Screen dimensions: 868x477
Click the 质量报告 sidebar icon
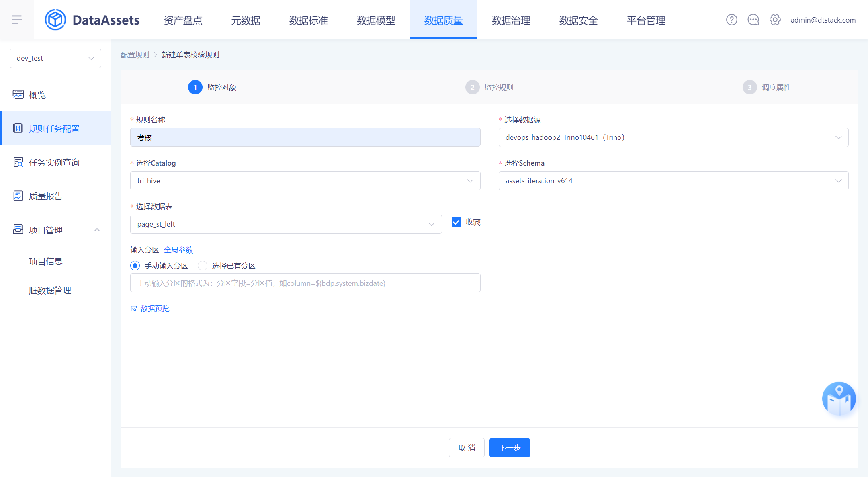pyautogui.click(x=18, y=196)
